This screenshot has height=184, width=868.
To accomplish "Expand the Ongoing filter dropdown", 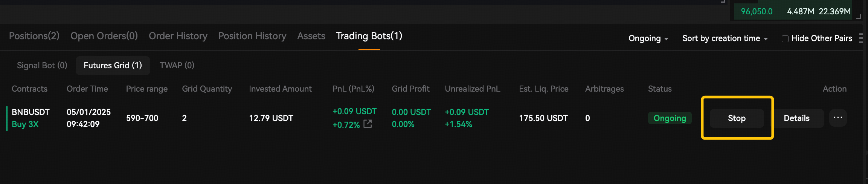I will 648,38.
